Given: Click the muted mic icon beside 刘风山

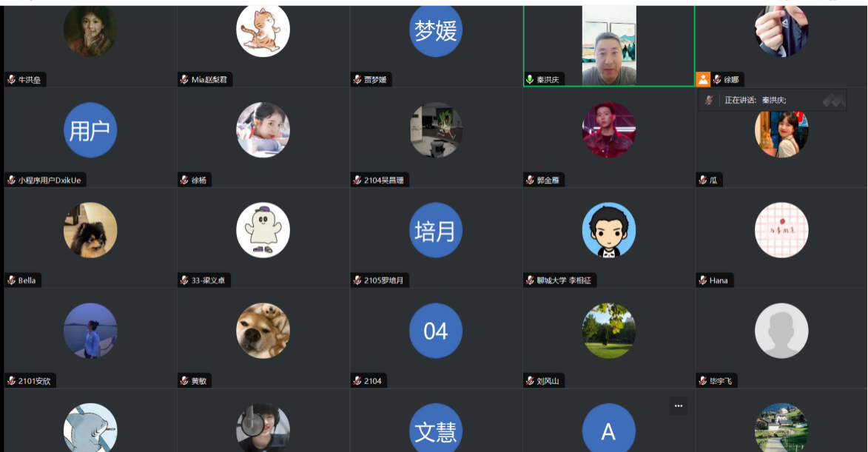Looking at the screenshot, I should [x=530, y=381].
